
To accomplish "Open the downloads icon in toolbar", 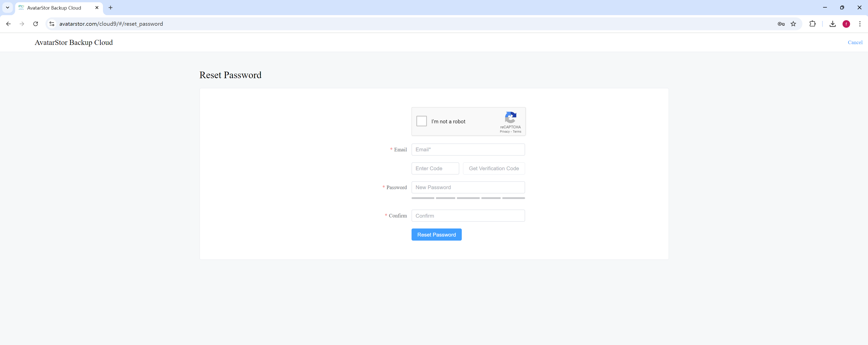I will (833, 24).
